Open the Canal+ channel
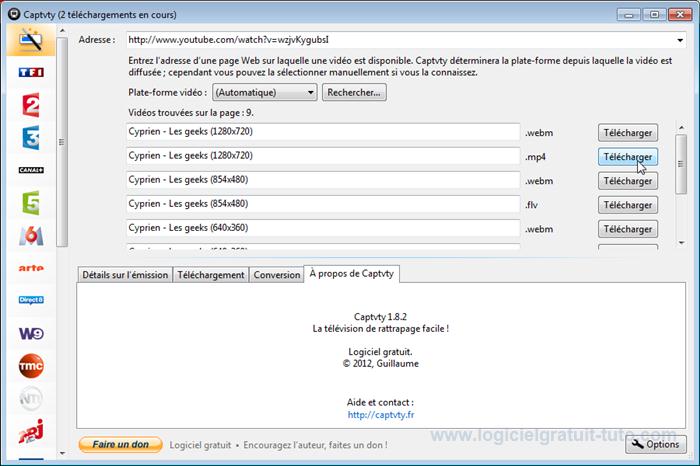Image resolution: width=700 pixels, height=466 pixels. click(x=31, y=170)
